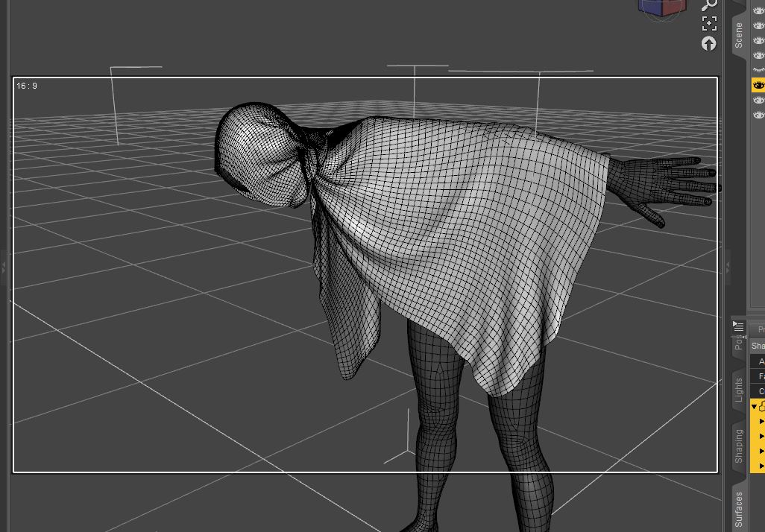Select the zoom magnifier viewport control
The height and width of the screenshot is (532, 765).
pyautogui.click(x=709, y=5)
